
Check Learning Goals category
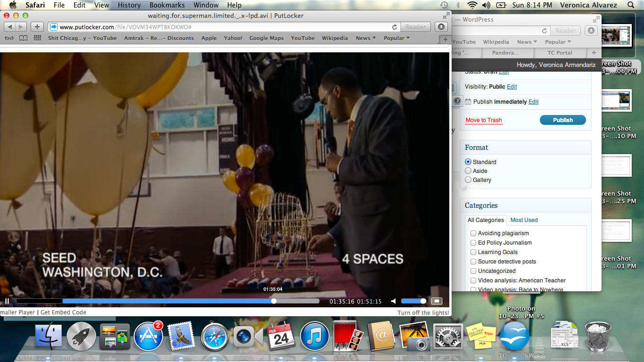click(473, 252)
